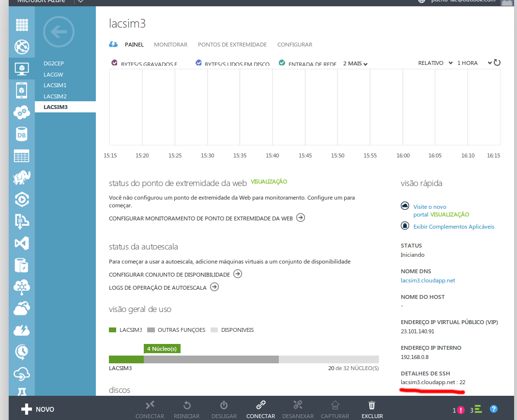Screen dimensions: 517x420
Task: Click the back arrow circle icon
Action: point(59,32)
